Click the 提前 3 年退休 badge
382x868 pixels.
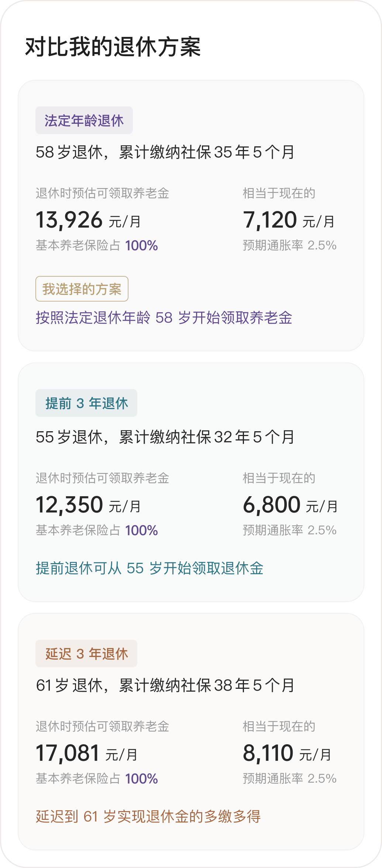[86, 403]
